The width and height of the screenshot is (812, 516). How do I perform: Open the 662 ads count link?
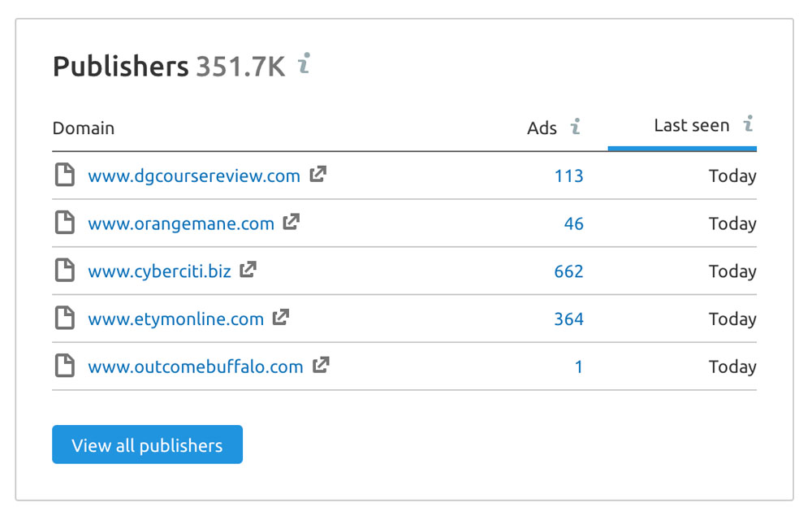tap(568, 271)
